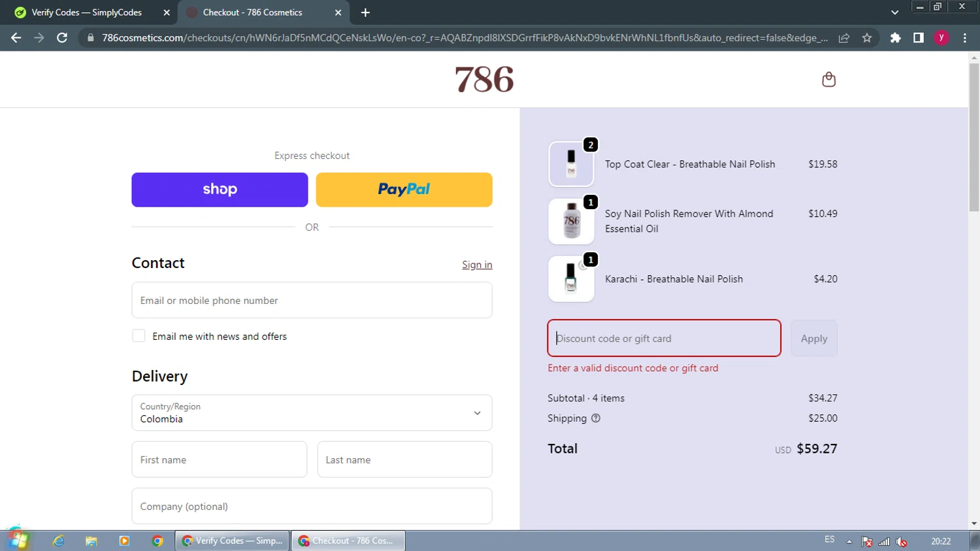Show hidden tray icons arrow
980x551 pixels.
[849, 541]
